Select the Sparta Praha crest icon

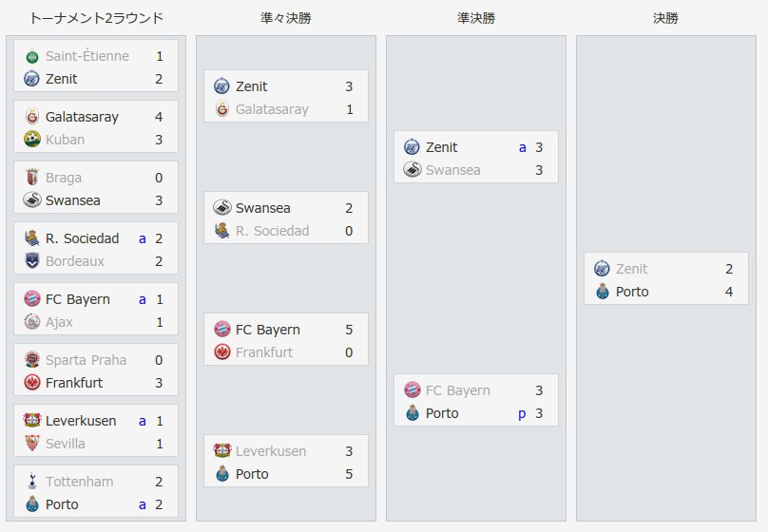[31, 360]
